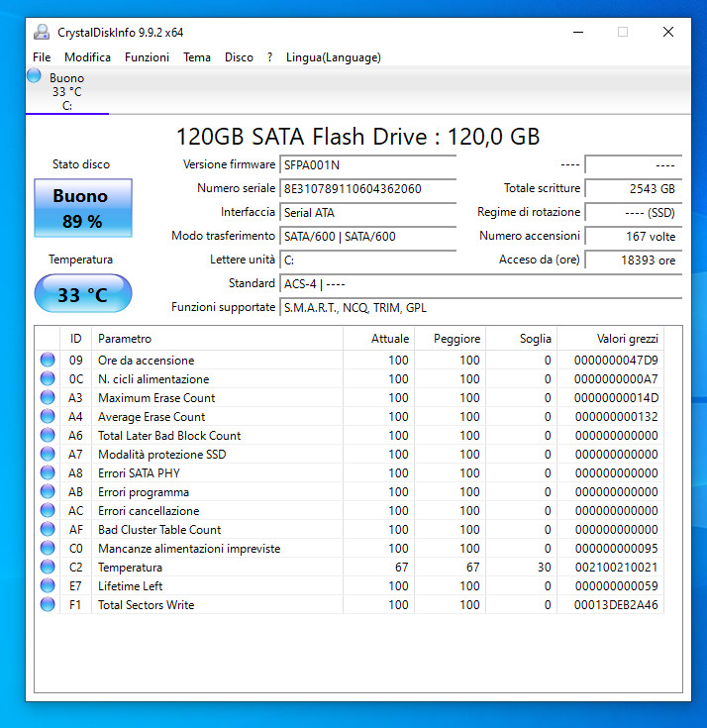Minimize the CrystalDiskInfo window
707x728 pixels.
coord(578,32)
